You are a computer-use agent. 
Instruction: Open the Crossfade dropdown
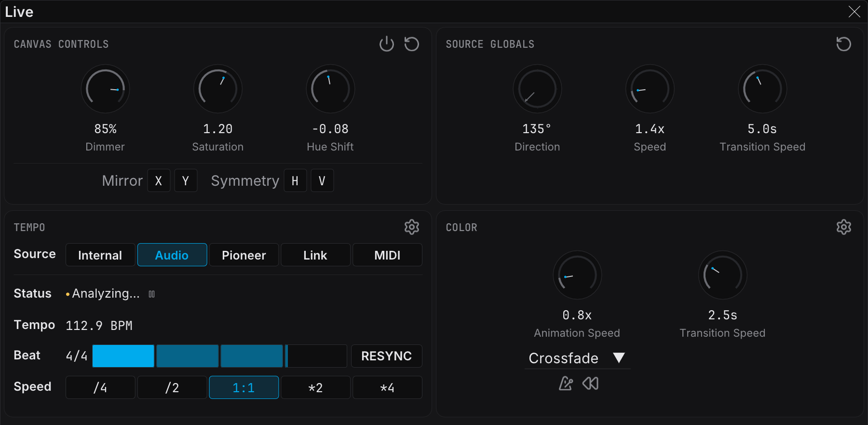pos(577,358)
